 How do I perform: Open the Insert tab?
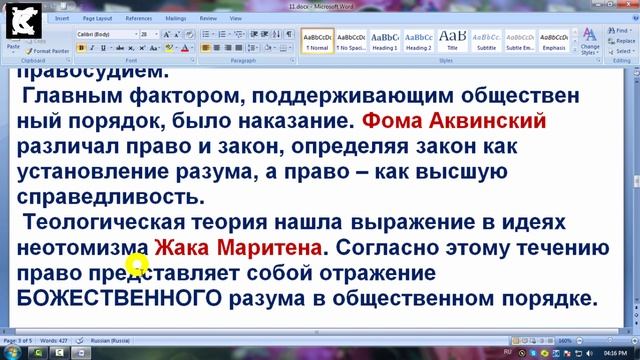(x=62, y=18)
